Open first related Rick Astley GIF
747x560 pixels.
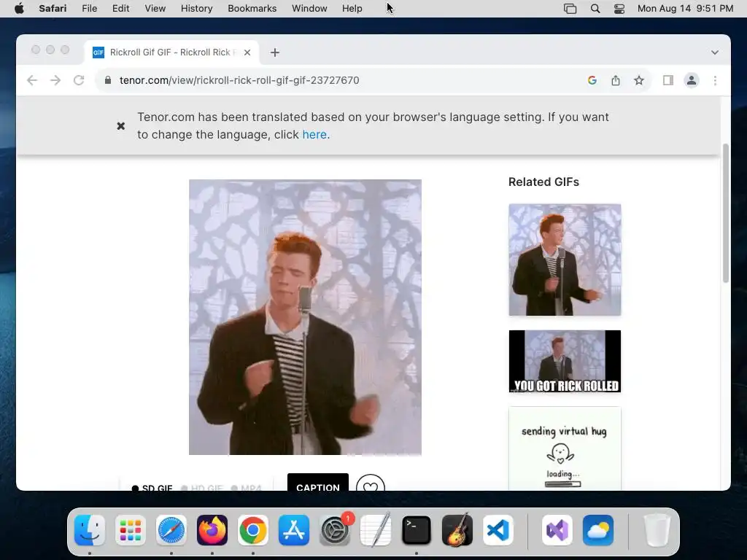pos(565,260)
